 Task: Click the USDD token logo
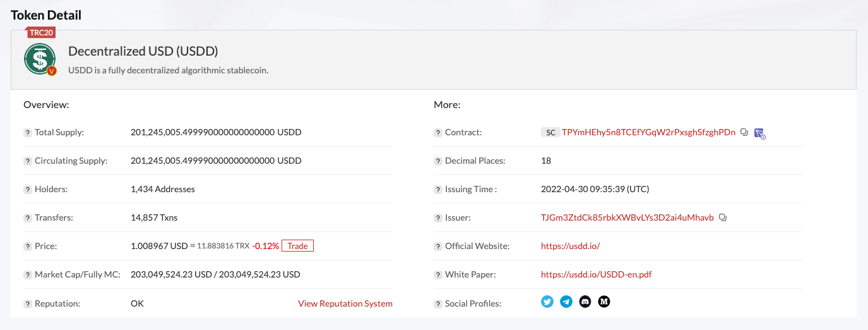[x=40, y=59]
